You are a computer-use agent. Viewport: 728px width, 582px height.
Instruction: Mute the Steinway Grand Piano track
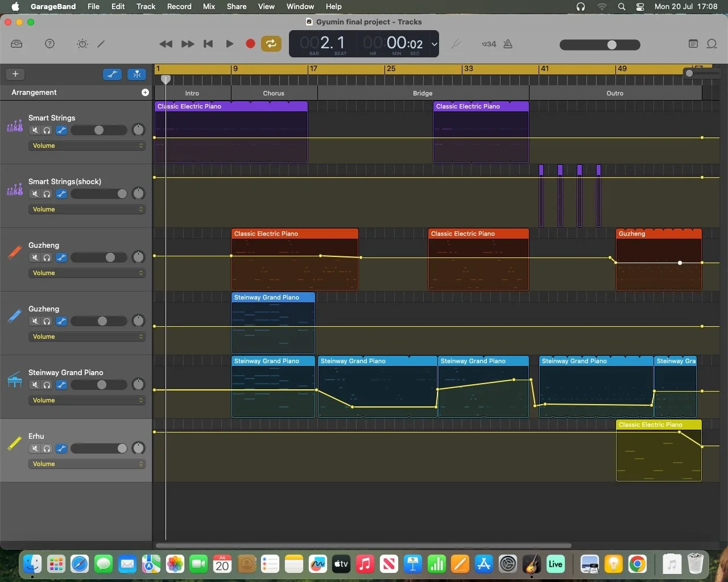point(35,385)
